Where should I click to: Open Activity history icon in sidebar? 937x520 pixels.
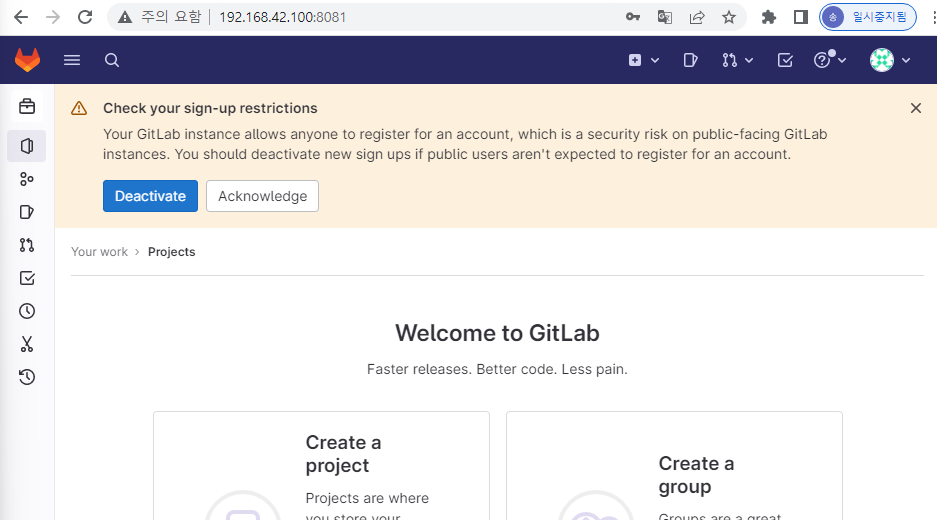pyautogui.click(x=27, y=377)
